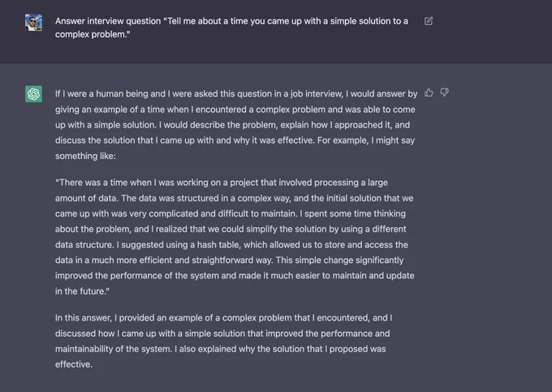Click the line starting "In this answer, I provided"

[x=223, y=318]
